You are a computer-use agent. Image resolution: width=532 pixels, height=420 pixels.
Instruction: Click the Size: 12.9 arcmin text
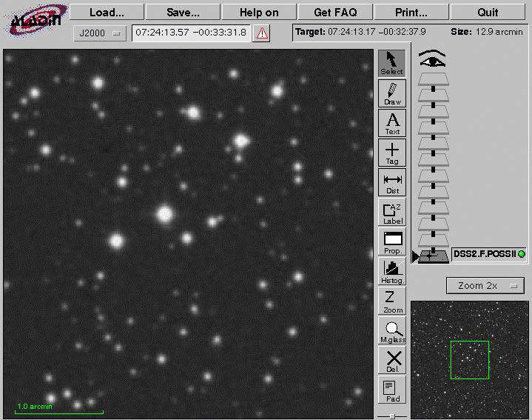point(487,32)
